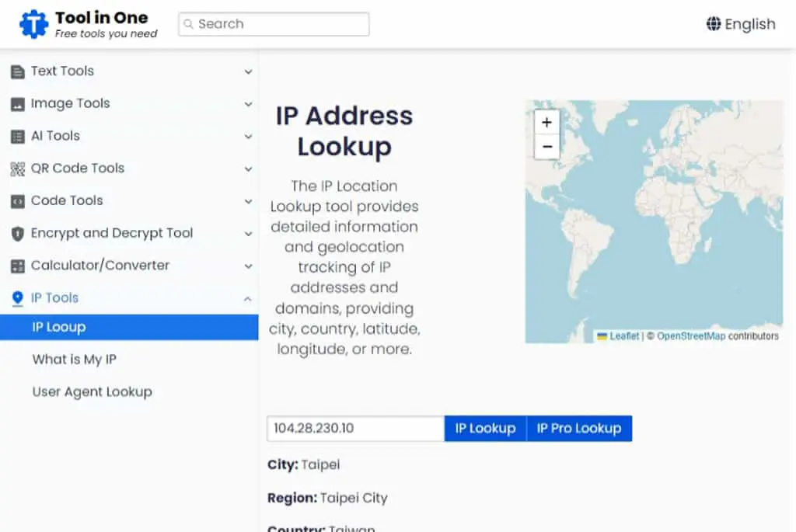Expand the AI Tools section chevron
The image size is (796, 532).
click(x=248, y=137)
